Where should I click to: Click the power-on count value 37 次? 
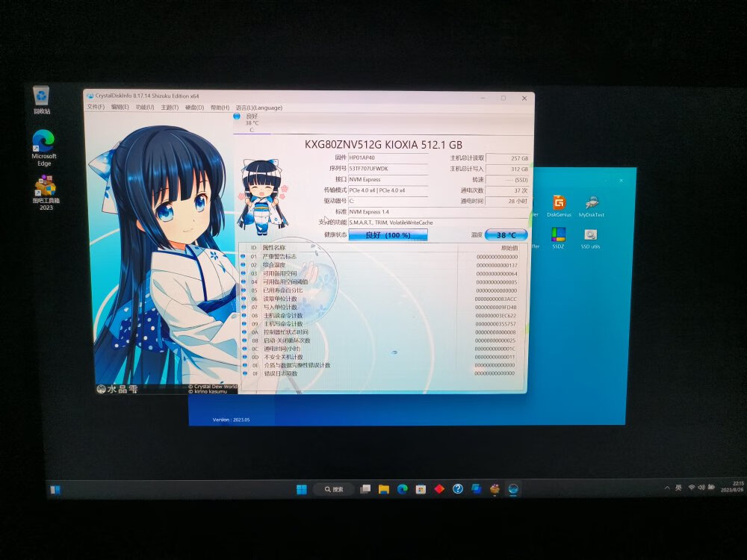coord(507,190)
